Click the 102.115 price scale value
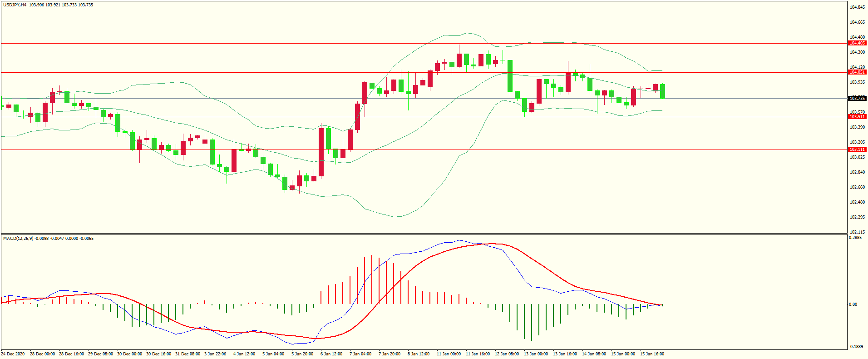Image resolution: width=868 pixels, height=359 pixels. coord(857,232)
